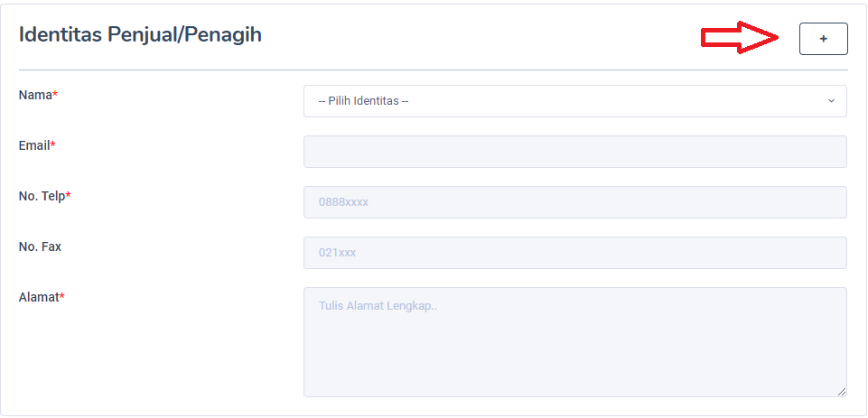Focus the Email input field

click(574, 152)
